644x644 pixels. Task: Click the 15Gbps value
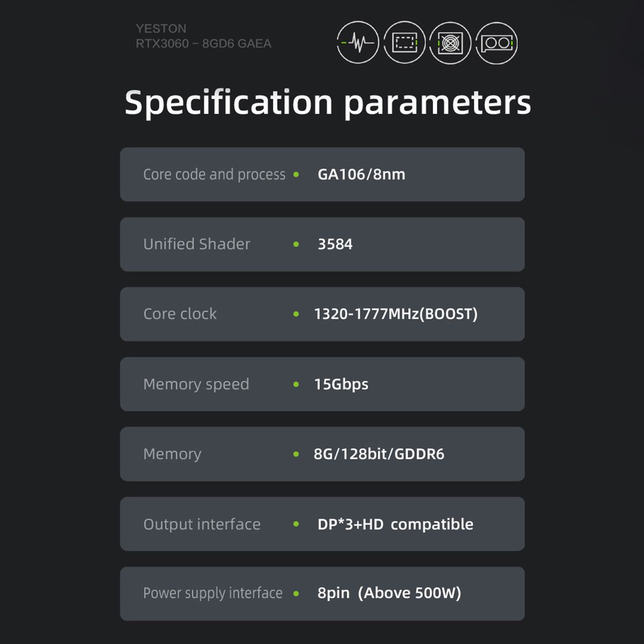point(341,384)
